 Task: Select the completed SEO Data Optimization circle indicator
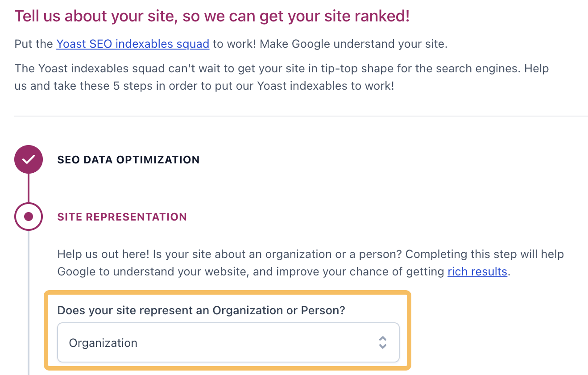pos(29,159)
